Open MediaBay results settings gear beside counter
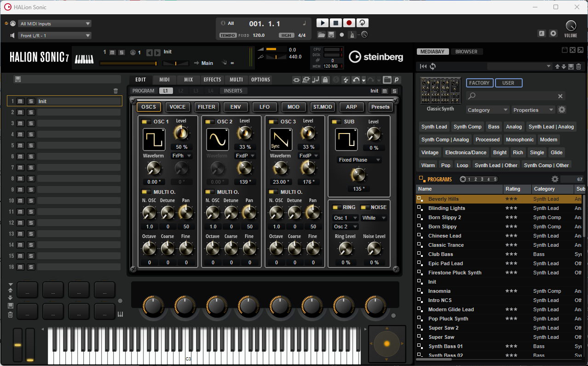Image resolution: width=588 pixels, height=366 pixels. (555, 179)
